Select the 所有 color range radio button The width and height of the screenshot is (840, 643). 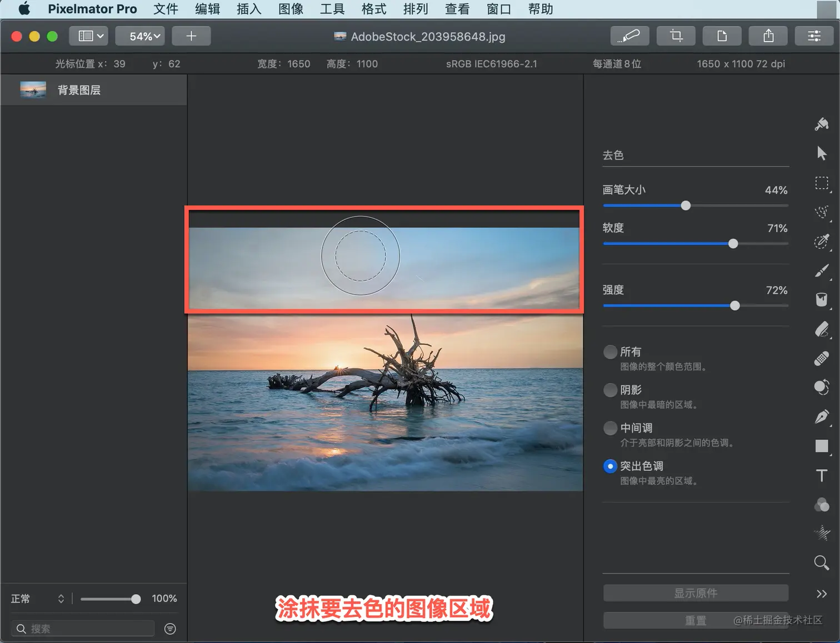pos(610,352)
